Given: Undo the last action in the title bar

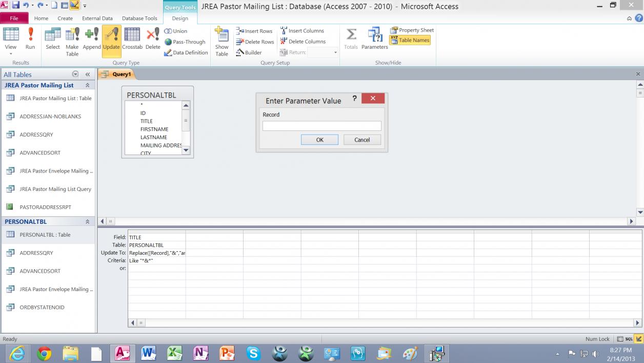Looking at the screenshot, I should (26, 6).
